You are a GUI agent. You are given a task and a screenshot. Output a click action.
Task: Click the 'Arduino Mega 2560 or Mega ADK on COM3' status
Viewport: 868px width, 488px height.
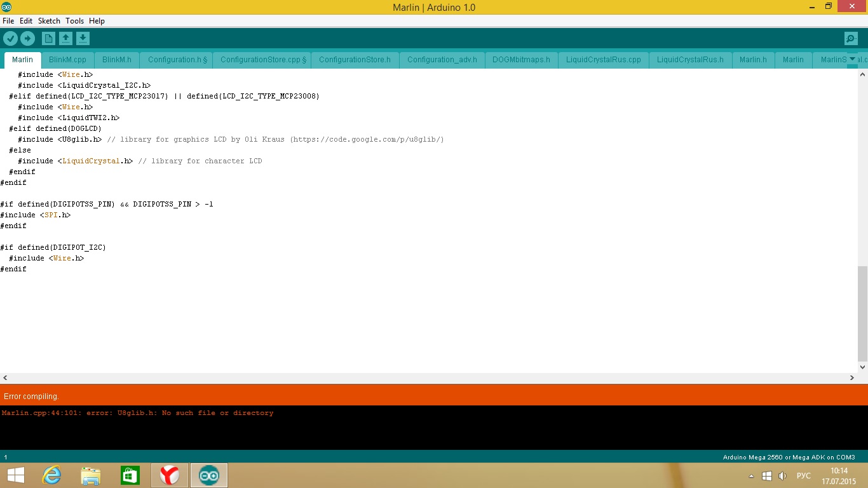[x=789, y=457]
